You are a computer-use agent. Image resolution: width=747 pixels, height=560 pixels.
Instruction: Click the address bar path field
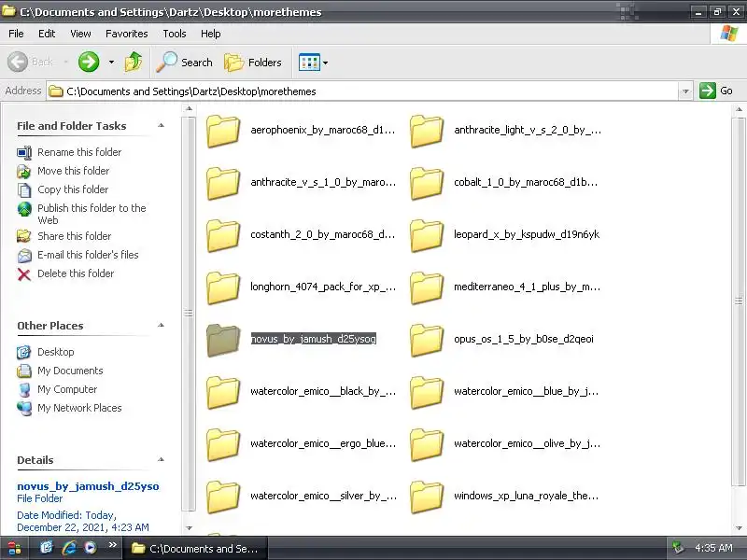click(x=362, y=91)
